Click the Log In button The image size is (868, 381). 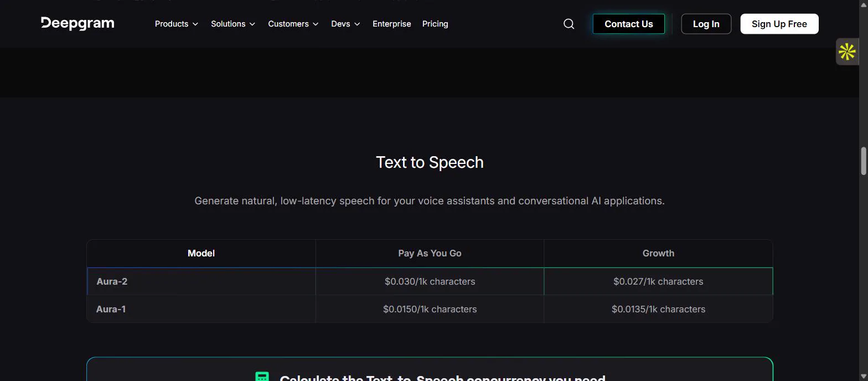point(706,24)
